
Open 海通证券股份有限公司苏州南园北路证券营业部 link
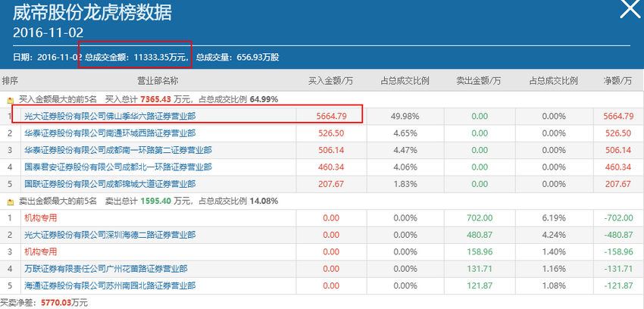[110, 286]
